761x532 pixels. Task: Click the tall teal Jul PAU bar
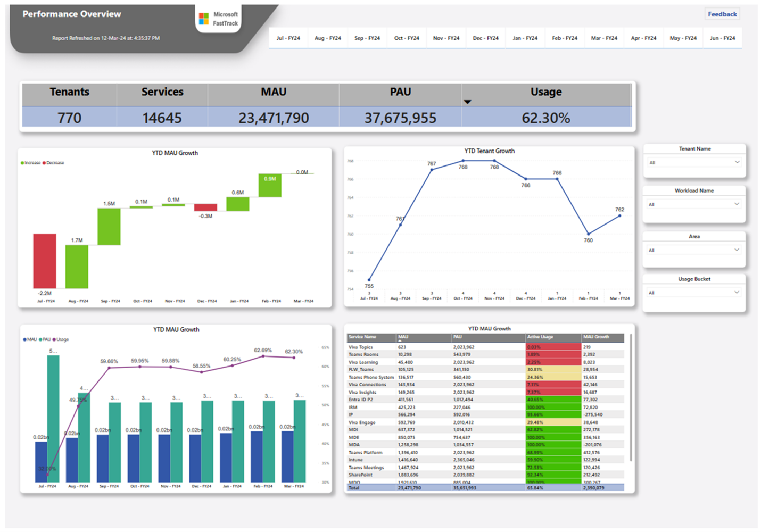[53, 419]
